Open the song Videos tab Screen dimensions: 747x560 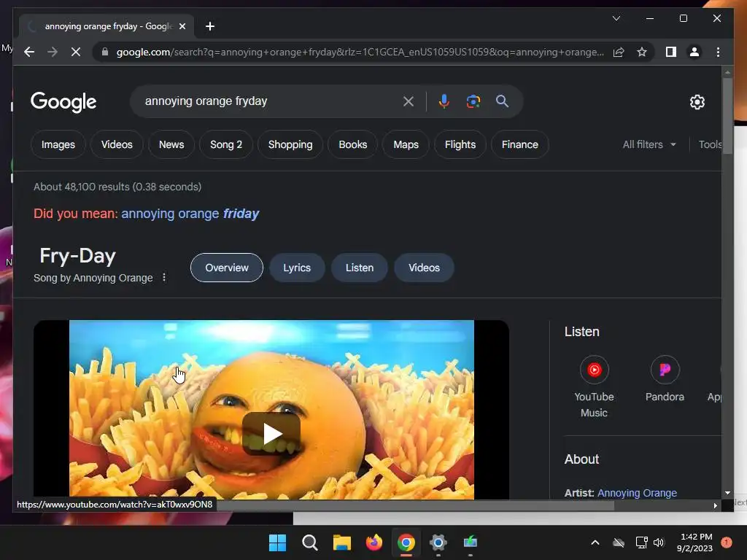(x=424, y=268)
